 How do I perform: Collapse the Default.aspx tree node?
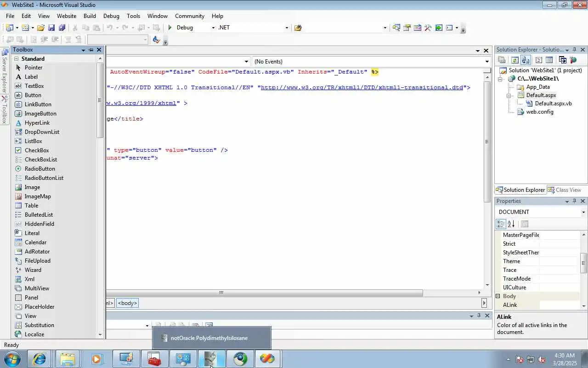tap(509, 95)
